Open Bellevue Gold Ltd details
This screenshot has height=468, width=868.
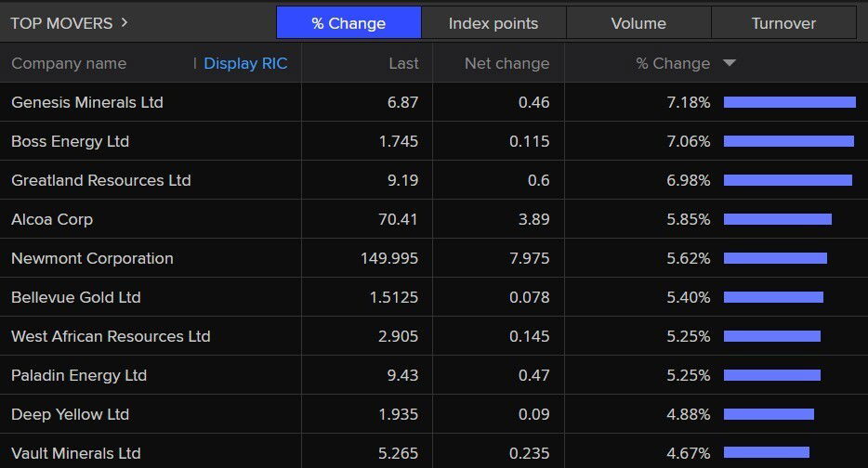point(76,297)
